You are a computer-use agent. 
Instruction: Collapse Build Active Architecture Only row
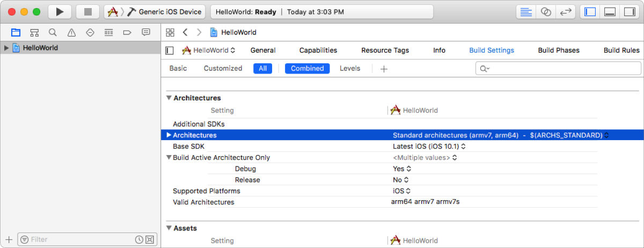point(169,158)
